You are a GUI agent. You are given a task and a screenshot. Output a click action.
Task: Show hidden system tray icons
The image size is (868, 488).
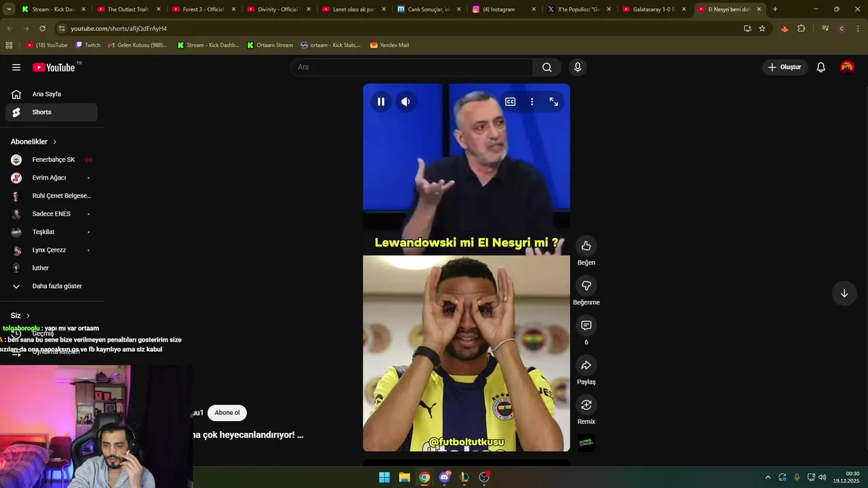click(x=768, y=477)
